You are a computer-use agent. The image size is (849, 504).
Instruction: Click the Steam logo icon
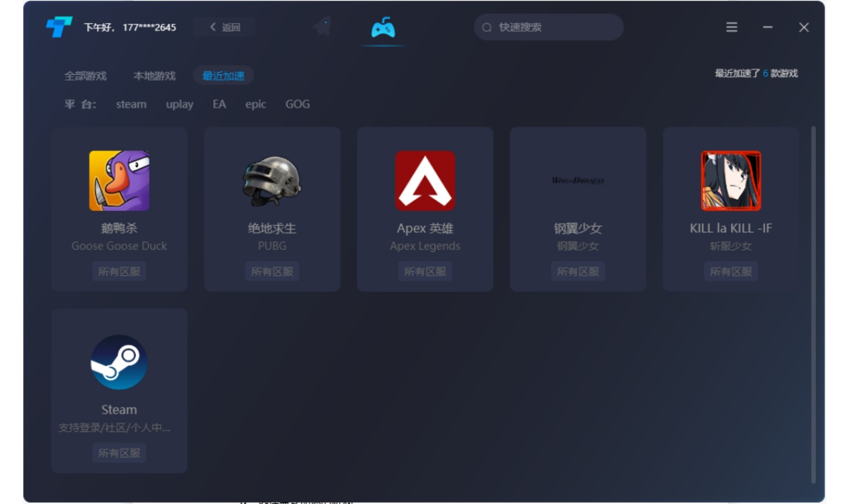click(x=119, y=362)
